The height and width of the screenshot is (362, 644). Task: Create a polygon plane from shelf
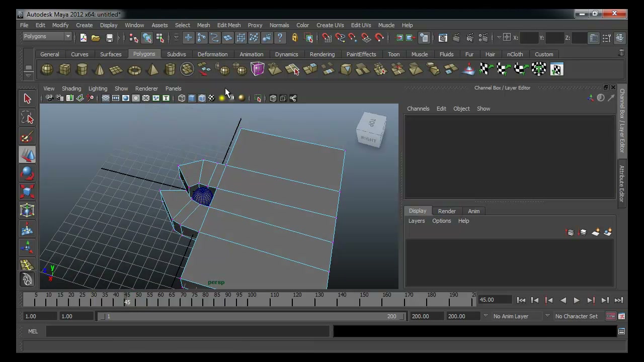(x=116, y=69)
